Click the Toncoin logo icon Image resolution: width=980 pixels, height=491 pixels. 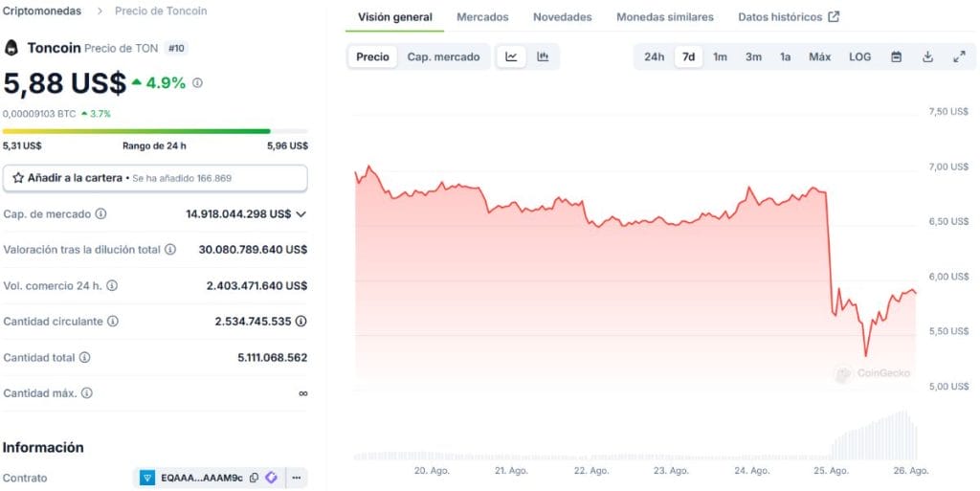(11, 48)
